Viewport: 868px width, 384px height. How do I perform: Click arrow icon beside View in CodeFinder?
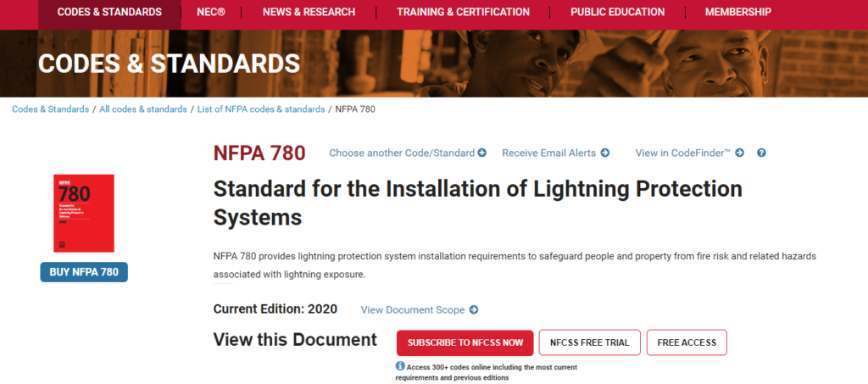click(739, 153)
